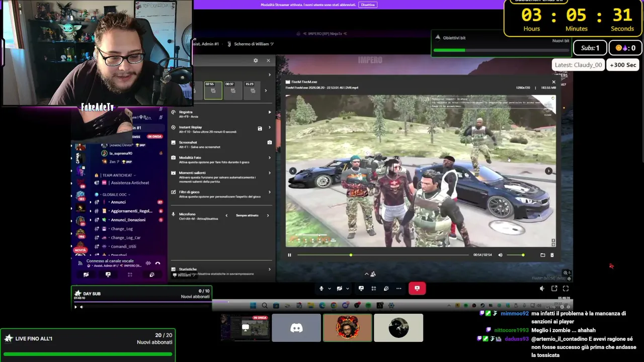Adjust the video player volume slider
Viewport: 644px width, 362px height.
(515, 255)
